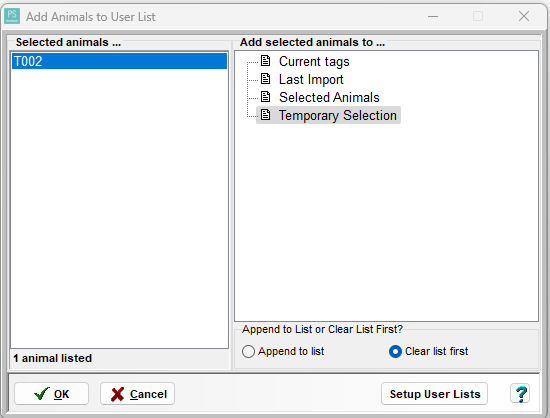
Task: Click the Current tags document icon
Action: pos(266,61)
